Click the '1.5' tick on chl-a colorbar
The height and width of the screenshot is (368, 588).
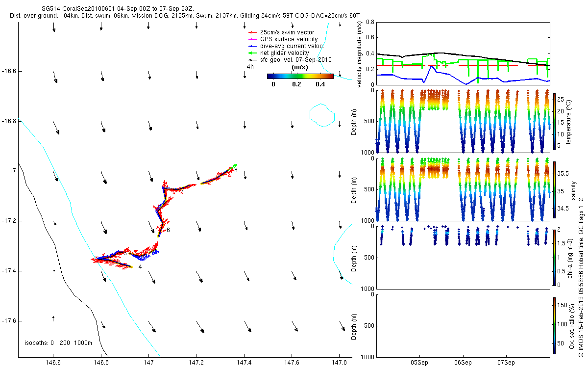pyautogui.click(x=562, y=243)
